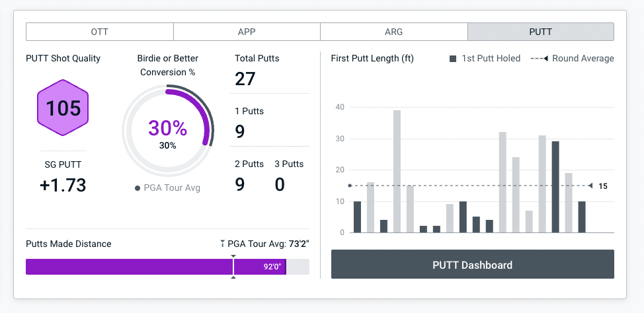Open the ARG tab
The height and width of the screenshot is (313, 644).
point(393,32)
